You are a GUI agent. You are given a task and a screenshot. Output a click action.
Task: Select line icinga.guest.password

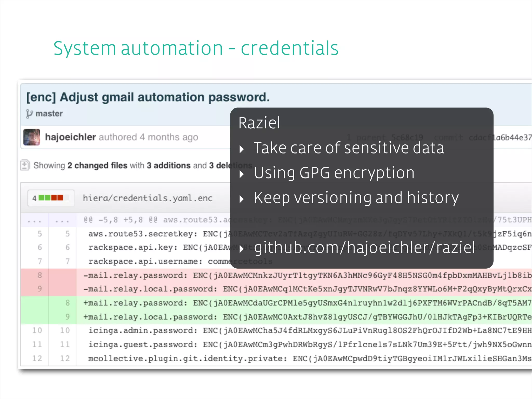pos(304,344)
